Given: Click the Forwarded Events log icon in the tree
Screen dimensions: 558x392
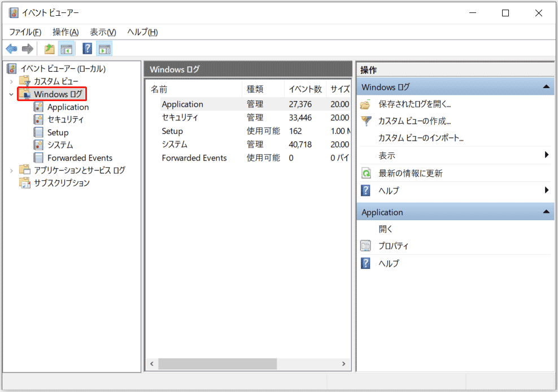Looking at the screenshot, I should 38,158.
